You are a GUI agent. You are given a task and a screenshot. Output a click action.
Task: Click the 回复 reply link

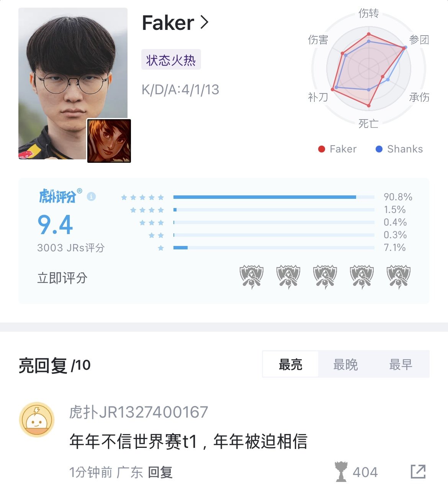(160, 472)
